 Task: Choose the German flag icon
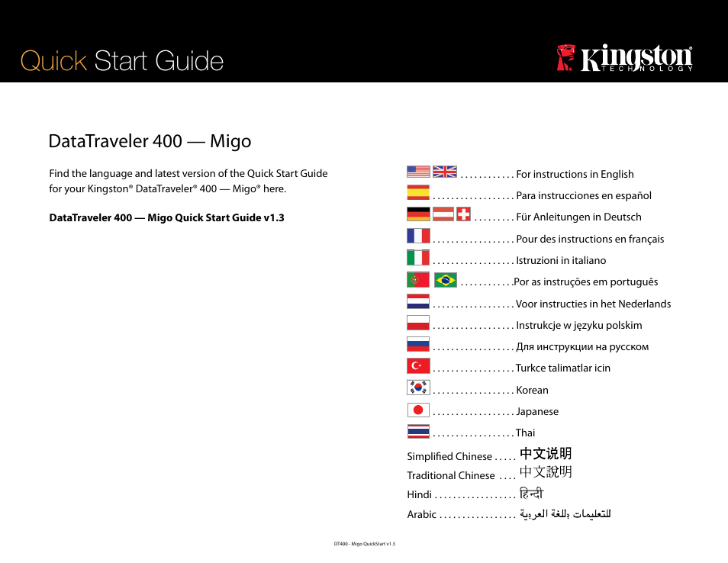pyautogui.click(x=418, y=214)
